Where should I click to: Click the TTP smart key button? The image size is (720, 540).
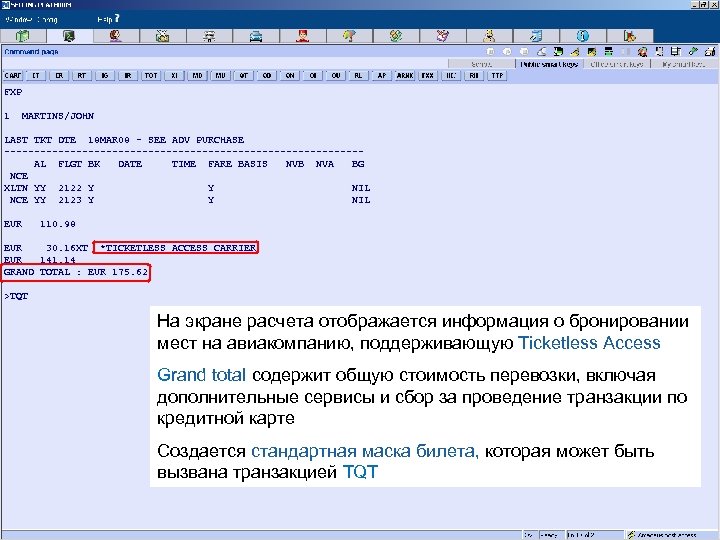(x=497, y=75)
